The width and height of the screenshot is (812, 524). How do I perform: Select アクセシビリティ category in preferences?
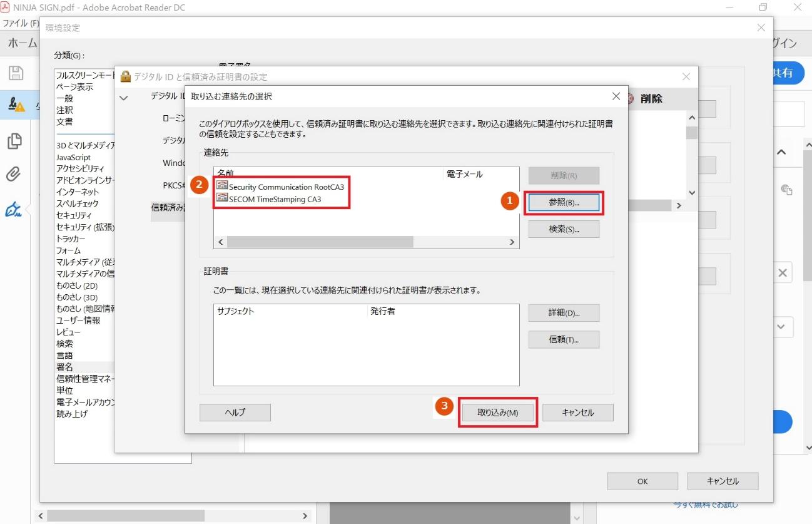point(80,168)
